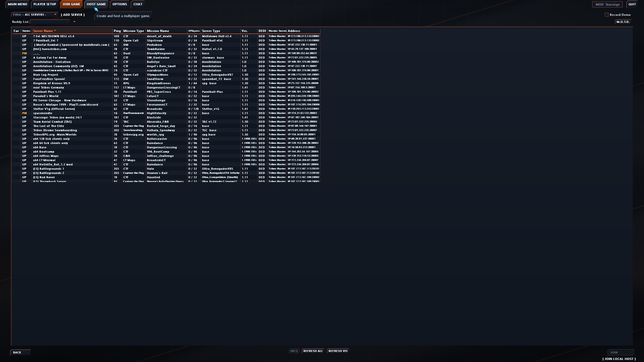Switch to the CHAT tab

[x=138, y=4]
